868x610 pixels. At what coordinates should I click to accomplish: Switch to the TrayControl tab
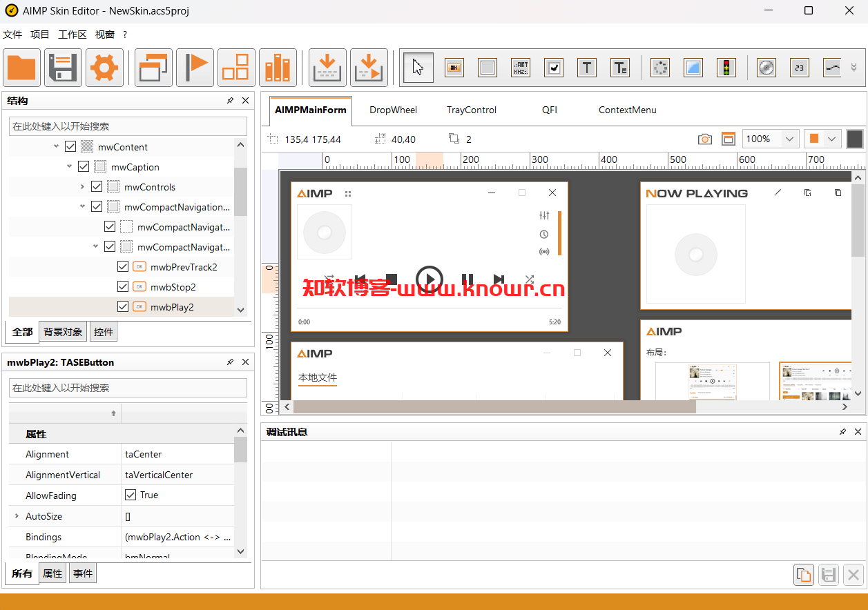[472, 110]
